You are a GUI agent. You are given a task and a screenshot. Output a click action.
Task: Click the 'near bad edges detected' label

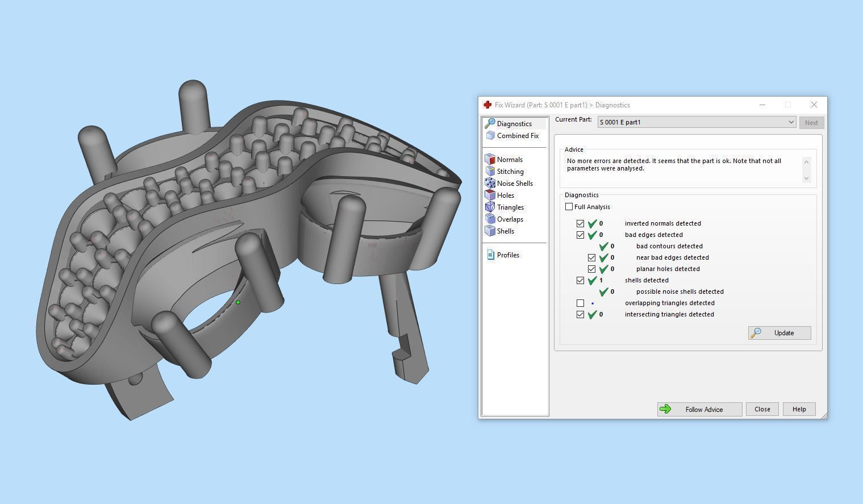pyautogui.click(x=672, y=257)
